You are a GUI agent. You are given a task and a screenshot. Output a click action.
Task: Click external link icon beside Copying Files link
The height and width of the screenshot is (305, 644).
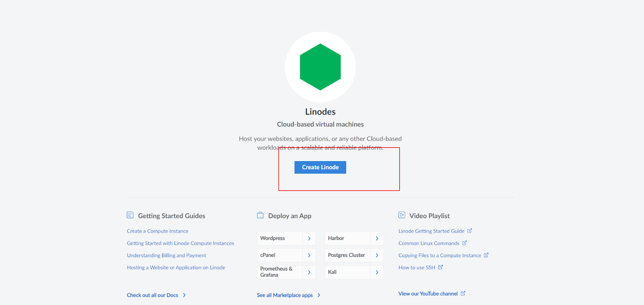coord(486,255)
